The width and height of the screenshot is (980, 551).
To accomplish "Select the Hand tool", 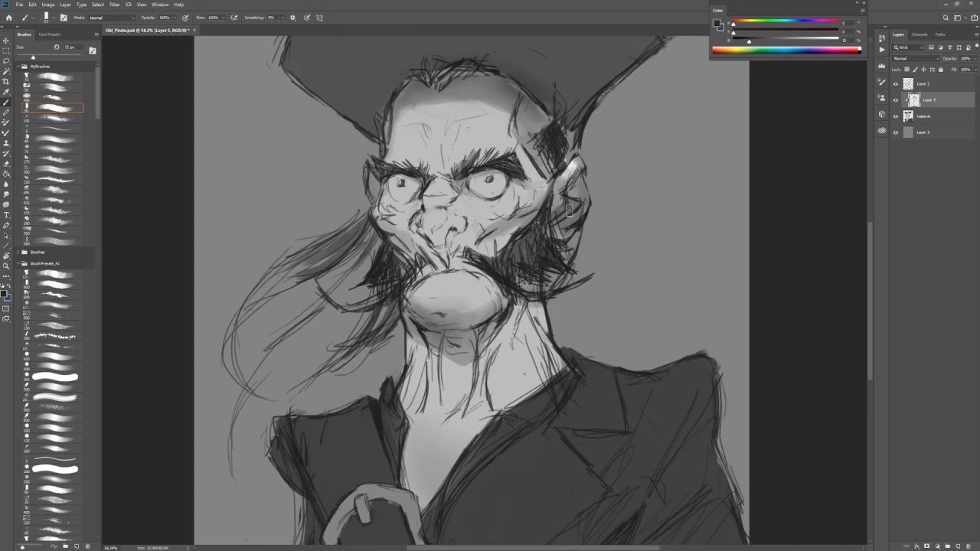I will (6, 256).
